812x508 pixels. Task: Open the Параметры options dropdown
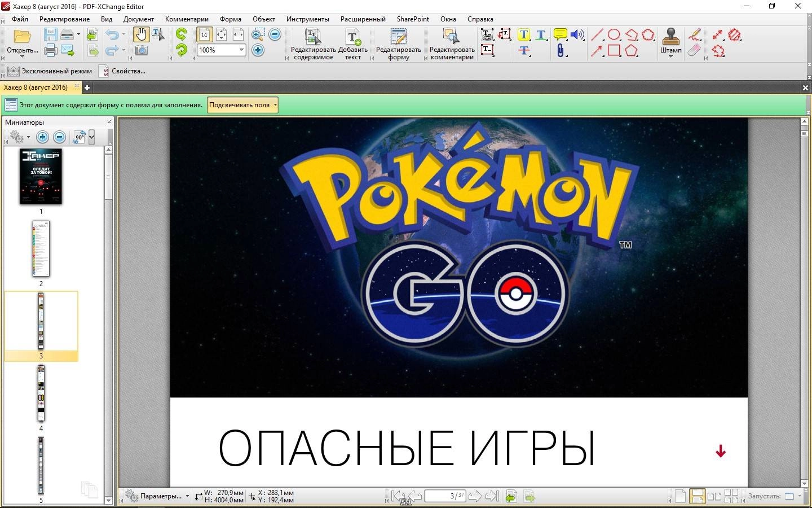click(x=157, y=496)
